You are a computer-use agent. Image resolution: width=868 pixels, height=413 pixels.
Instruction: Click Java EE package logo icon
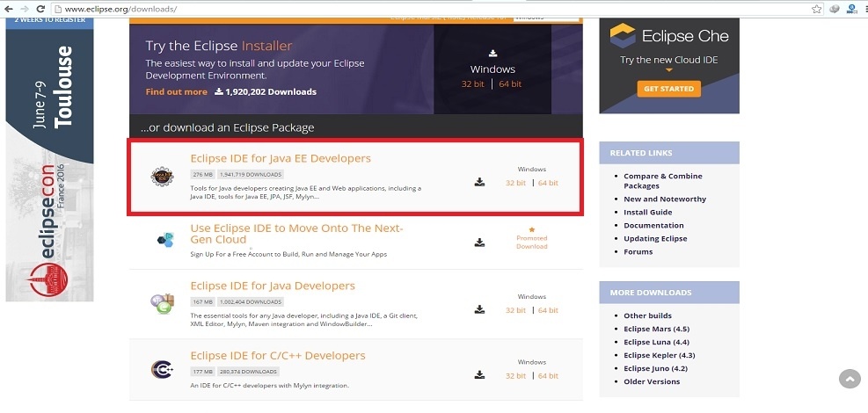tap(162, 177)
